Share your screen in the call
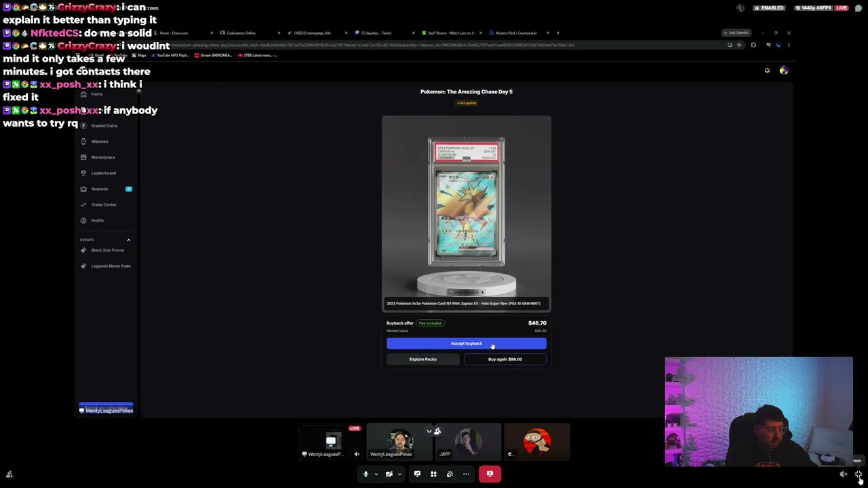 point(417,474)
